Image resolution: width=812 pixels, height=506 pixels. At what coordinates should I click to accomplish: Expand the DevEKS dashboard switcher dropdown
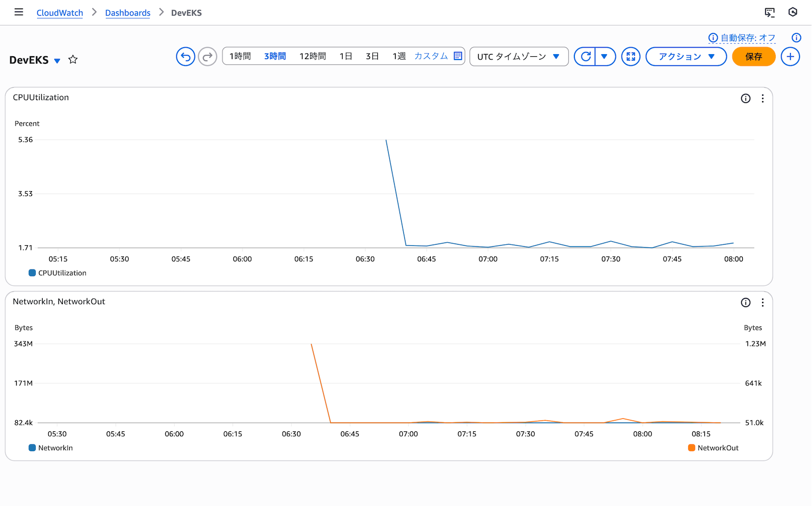point(57,61)
